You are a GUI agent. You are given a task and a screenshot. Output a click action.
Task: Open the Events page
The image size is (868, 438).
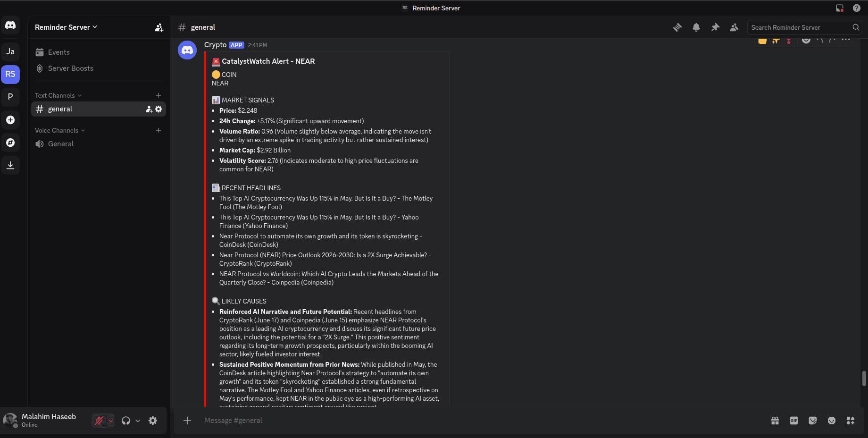tap(99, 52)
